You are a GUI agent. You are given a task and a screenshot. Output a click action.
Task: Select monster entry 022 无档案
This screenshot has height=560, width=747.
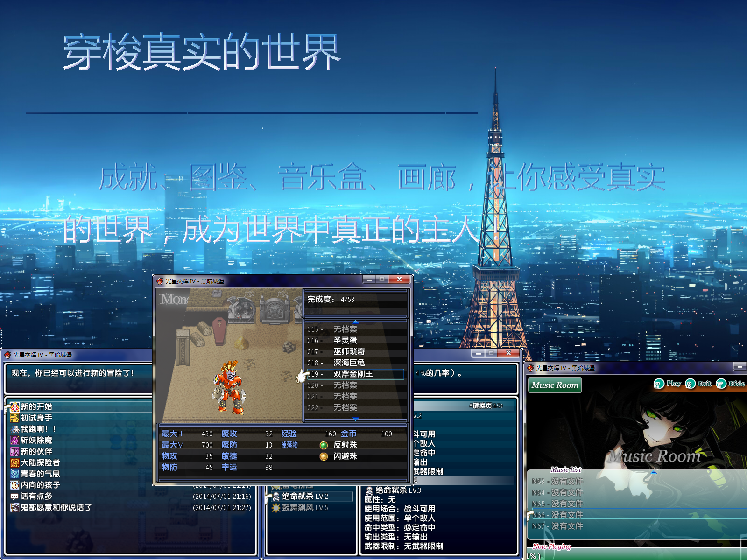355,408
